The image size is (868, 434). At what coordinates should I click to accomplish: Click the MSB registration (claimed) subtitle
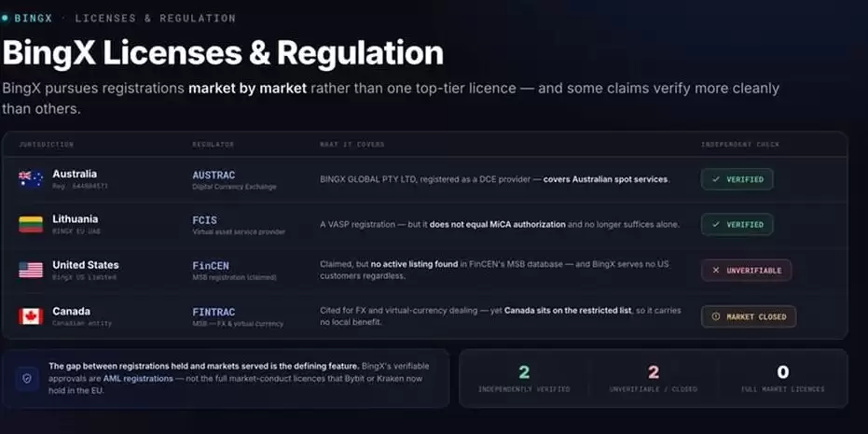point(234,277)
